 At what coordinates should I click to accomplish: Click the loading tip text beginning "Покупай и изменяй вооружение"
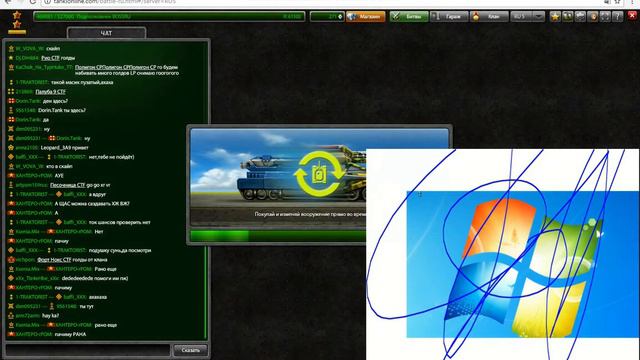pos(310,214)
